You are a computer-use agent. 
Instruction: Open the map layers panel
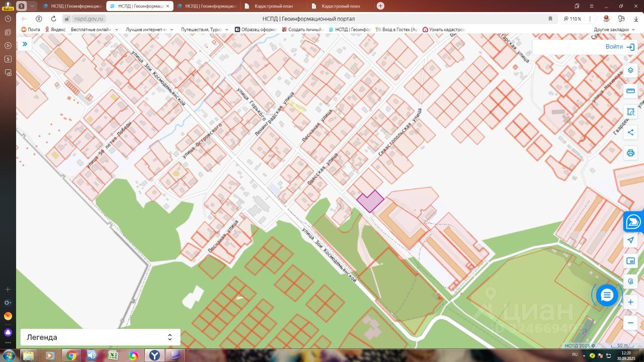click(x=630, y=70)
